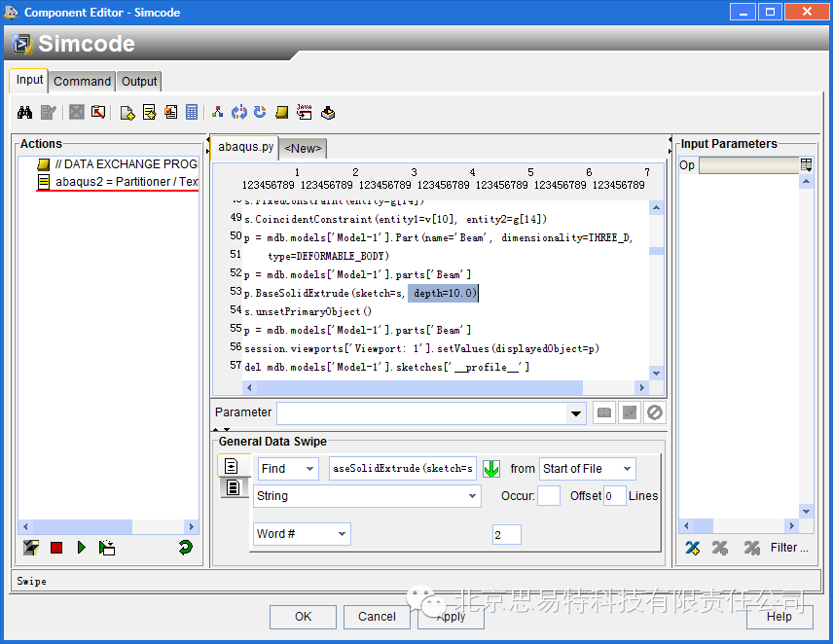Click the green play triangle in Actions
This screenshot has width=833, height=644.
tap(82, 548)
